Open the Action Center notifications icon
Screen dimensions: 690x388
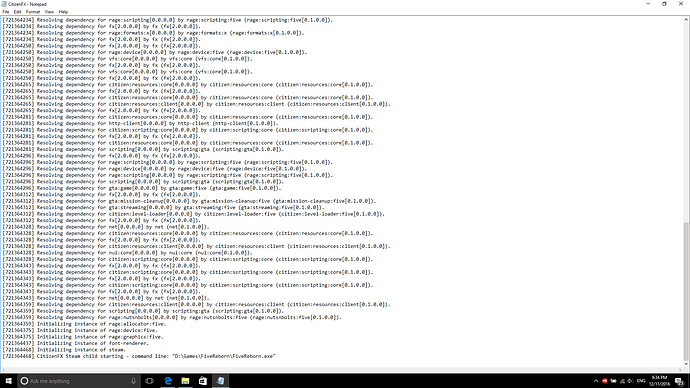coord(680,381)
